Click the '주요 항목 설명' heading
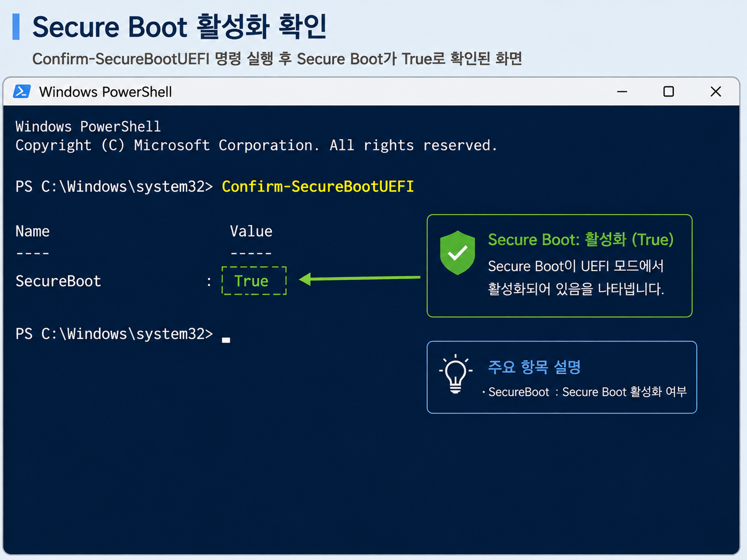747x560 pixels. tap(534, 367)
